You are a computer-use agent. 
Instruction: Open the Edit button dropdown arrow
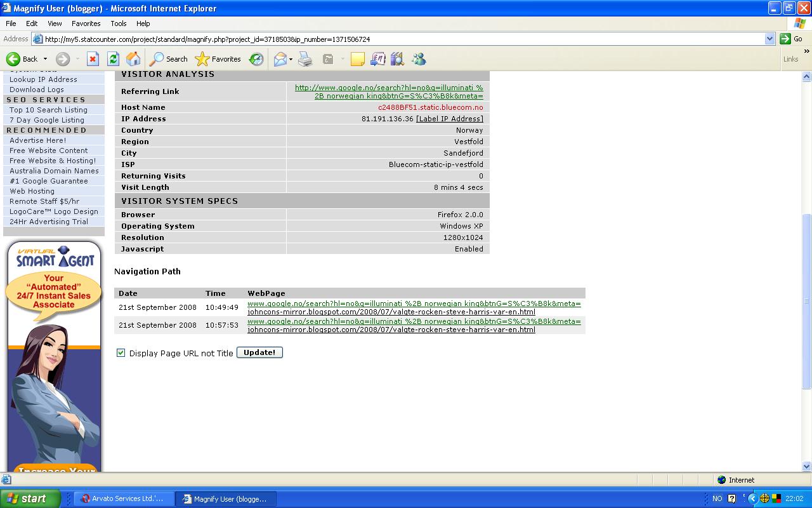(342, 59)
